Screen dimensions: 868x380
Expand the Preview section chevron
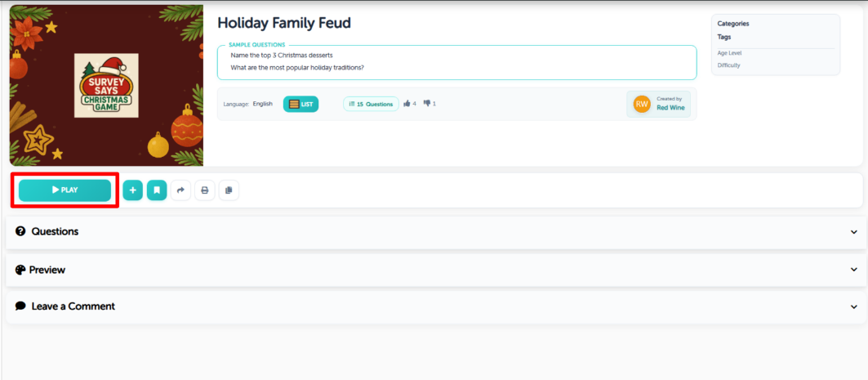[853, 270]
